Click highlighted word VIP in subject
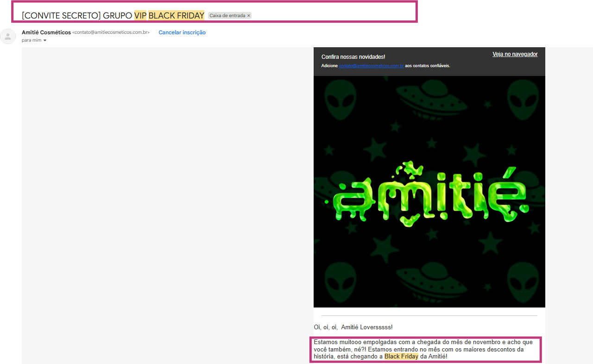 click(x=140, y=16)
